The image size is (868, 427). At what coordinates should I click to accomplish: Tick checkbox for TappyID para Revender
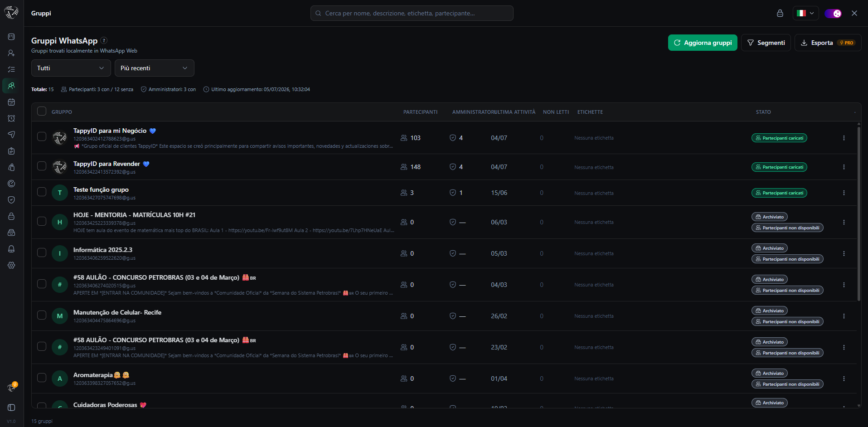pos(42,166)
